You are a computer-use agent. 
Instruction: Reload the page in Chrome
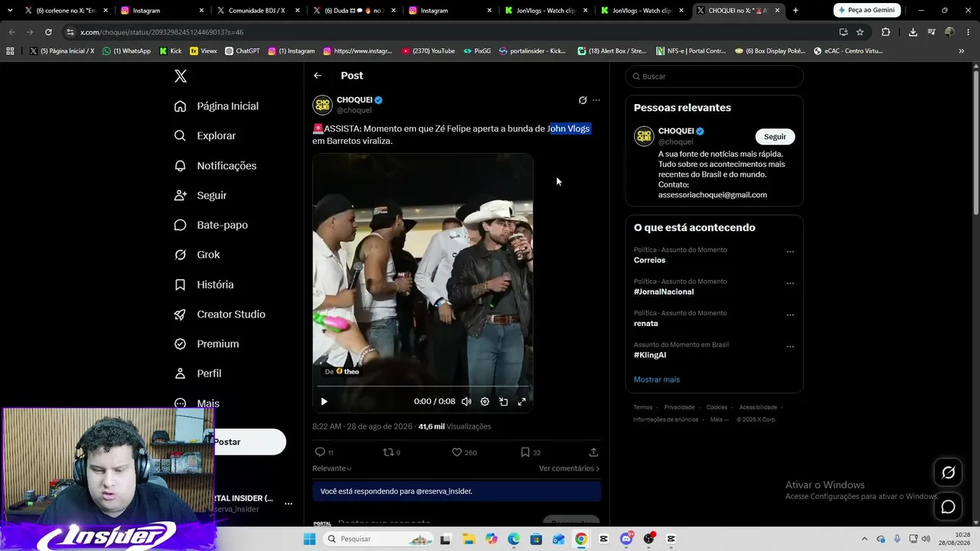click(x=48, y=32)
